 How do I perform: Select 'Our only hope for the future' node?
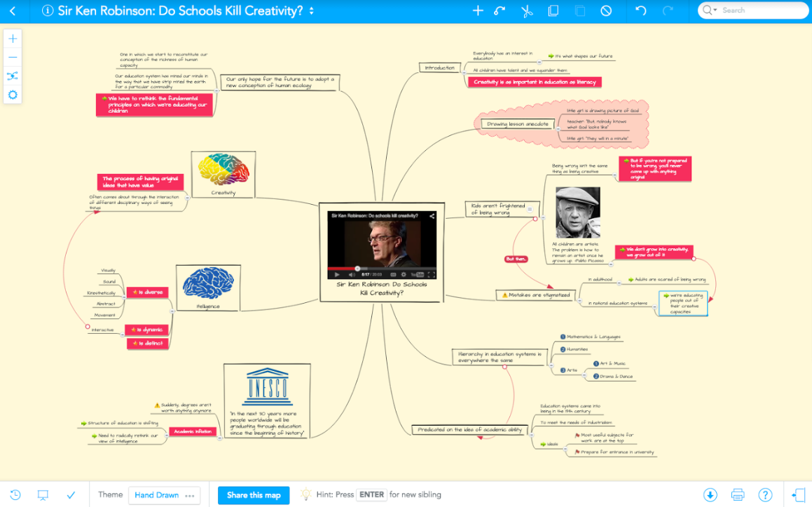[x=280, y=83]
